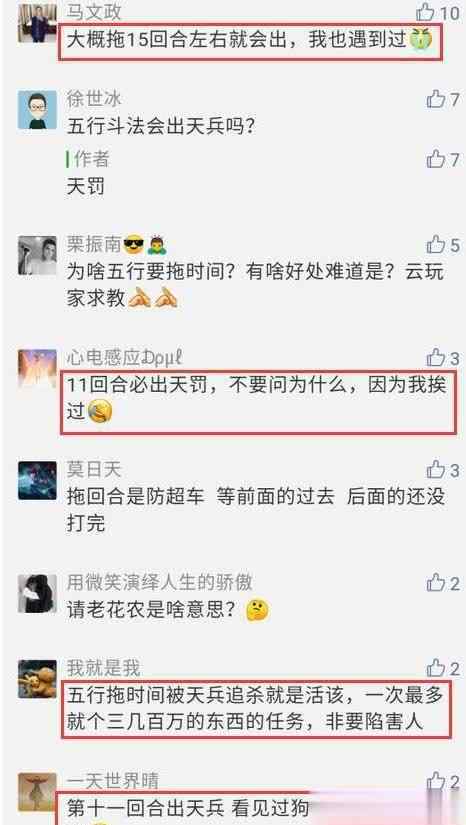466x825 pixels.
Task: Open 莫日天's profile avatar
Action: [x=37, y=480]
